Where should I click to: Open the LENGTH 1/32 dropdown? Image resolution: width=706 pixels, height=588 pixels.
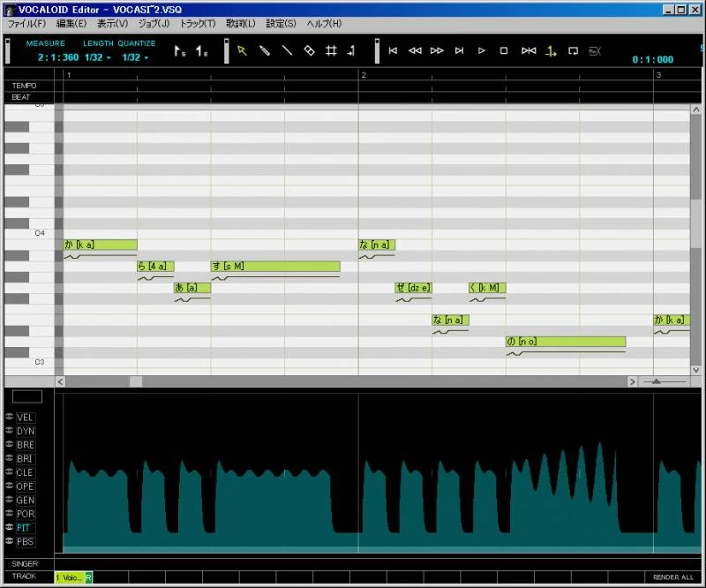[98, 57]
